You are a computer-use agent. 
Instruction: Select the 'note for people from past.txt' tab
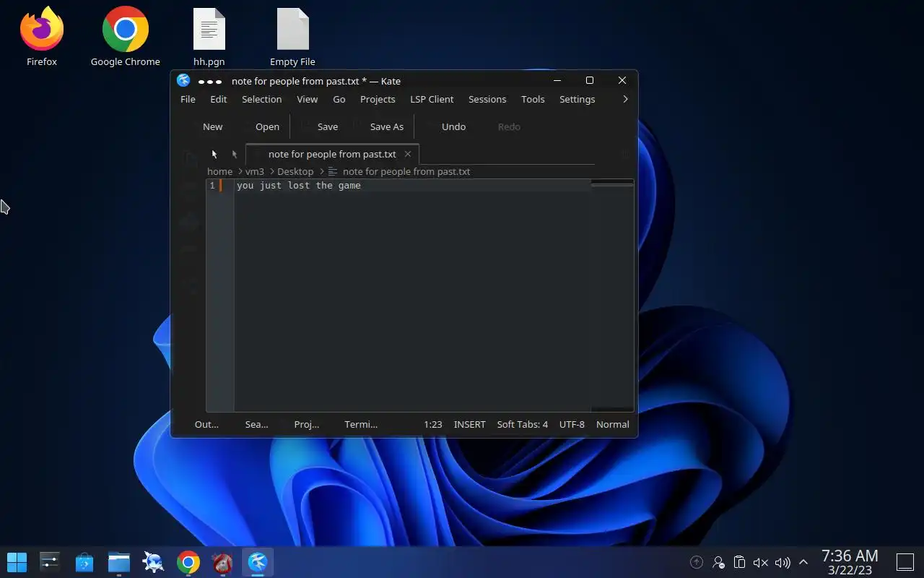(x=331, y=154)
